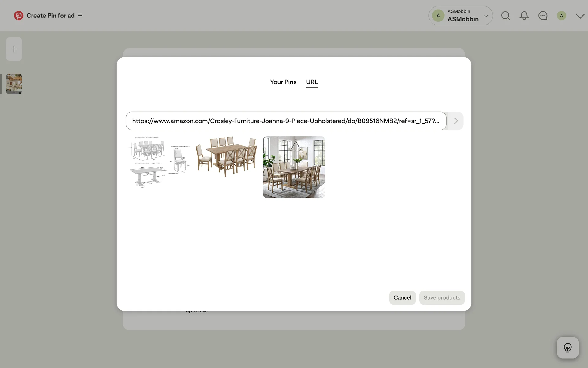Image resolution: width=588 pixels, height=368 pixels.
Task: Submit URL with the arrow button
Action: pyautogui.click(x=456, y=121)
